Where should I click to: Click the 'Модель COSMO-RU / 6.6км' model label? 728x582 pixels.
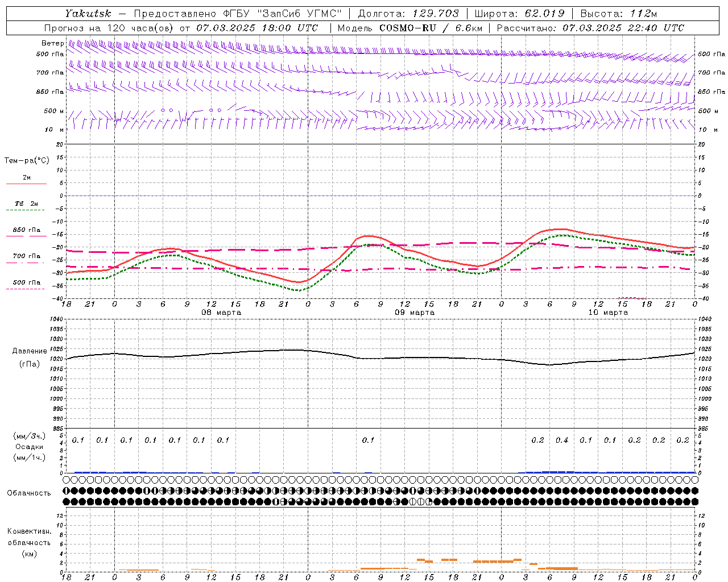(410, 28)
